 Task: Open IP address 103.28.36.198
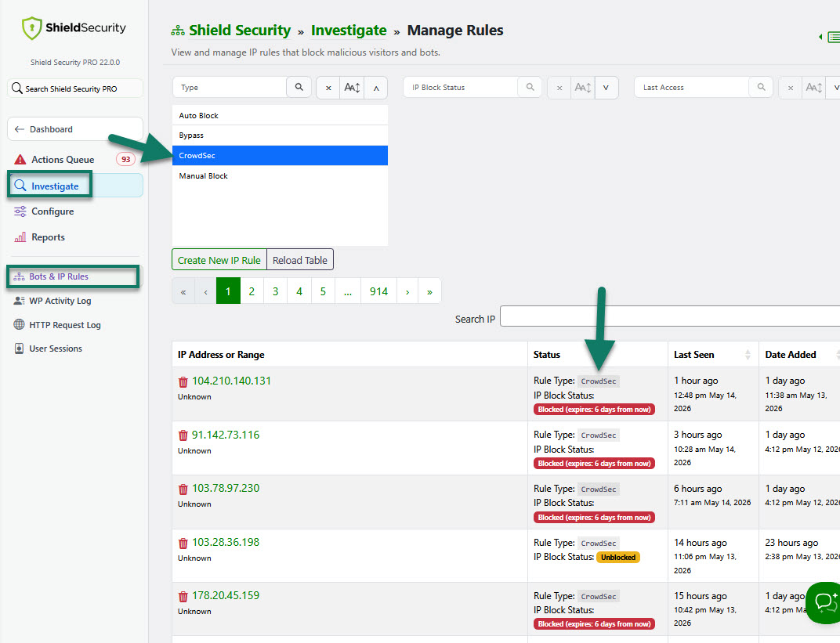tap(226, 542)
